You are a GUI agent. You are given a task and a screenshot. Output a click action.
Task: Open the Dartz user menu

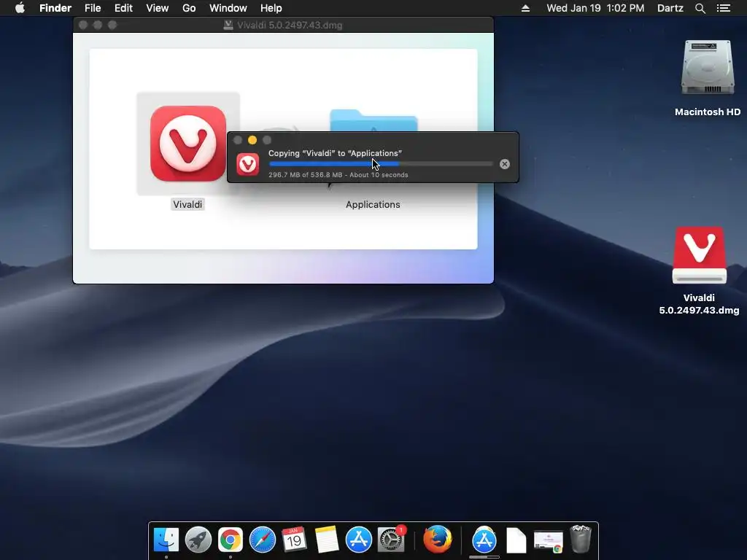pos(670,8)
